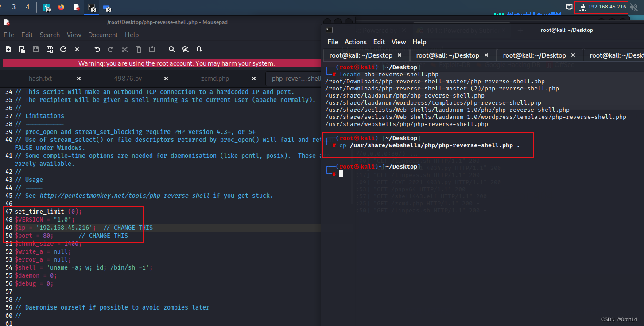Viewport: 644px width, 326px height.
Task: Switch to the 49876.py tab
Action: pyautogui.click(x=128, y=79)
